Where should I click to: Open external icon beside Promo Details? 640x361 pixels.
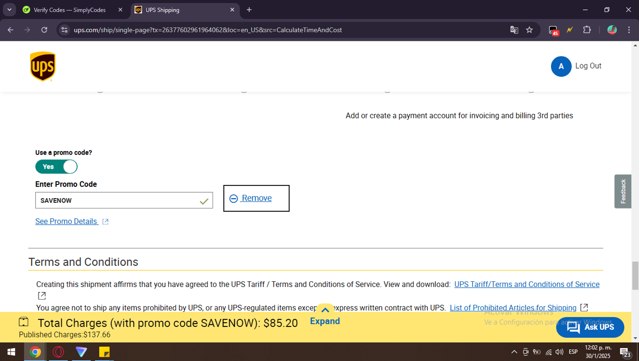pos(105,221)
